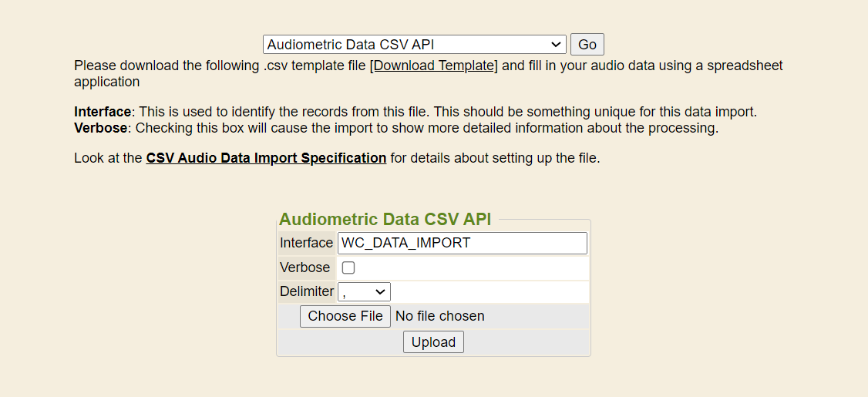Click the bold Verbose term in the description
This screenshot has height=397, width=868.
(100, 127)
